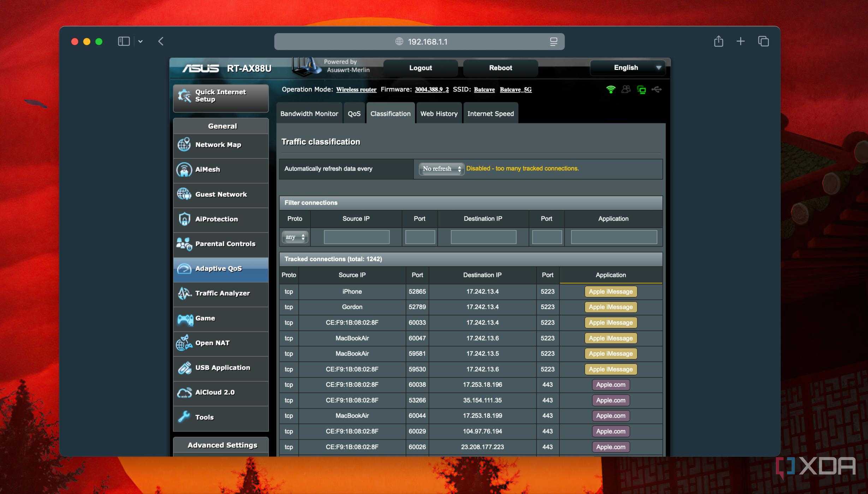Go to Guest Network settings

[221, 194]
